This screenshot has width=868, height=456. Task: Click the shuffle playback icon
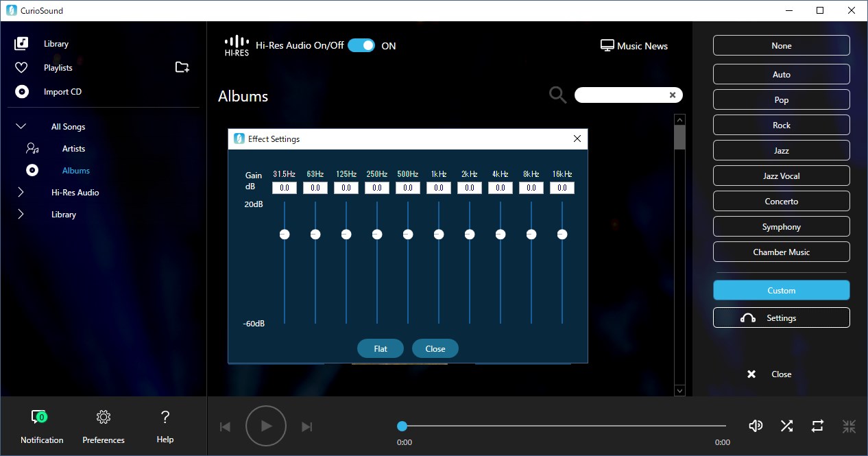(786, 426)
